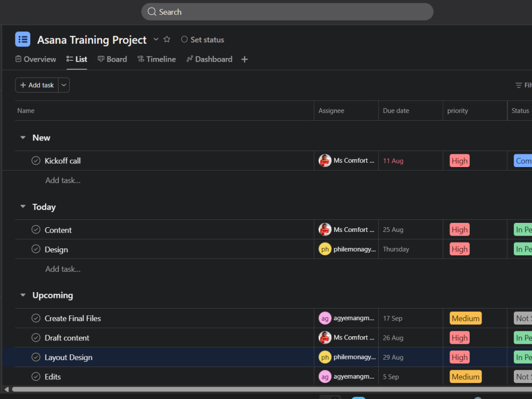Image resolution: width=532 pixels, height=399 pixels.
Task: Click 17 Sep due date
Action: point(393,318)
